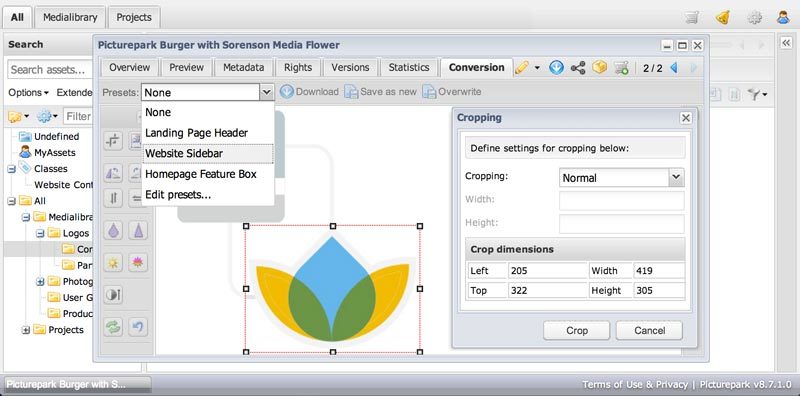Collapse the right panel with double chevron
The height and width of the screenshot is (396, 800).
(x=786, y=43)
